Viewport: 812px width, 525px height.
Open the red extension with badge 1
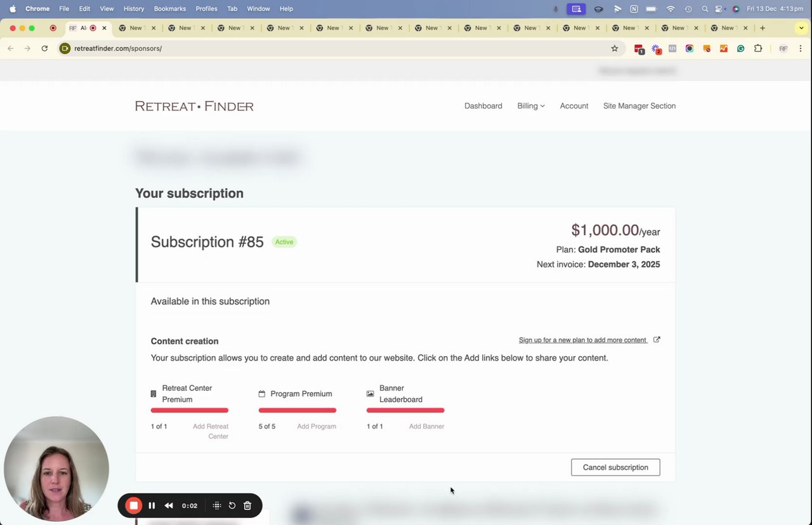(639, 49)
